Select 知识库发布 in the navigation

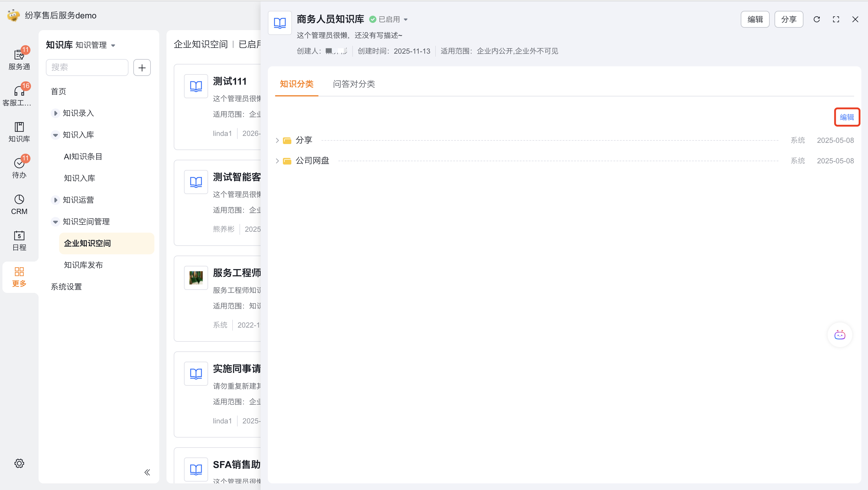pyautogui.click(x=83, y=265)
